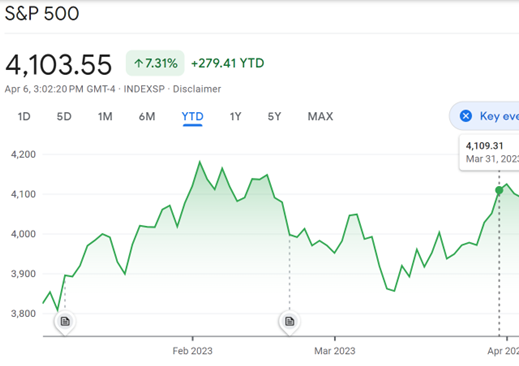Click the February peak on the chart line
The image size is (519, 366).
coord(200,162)
